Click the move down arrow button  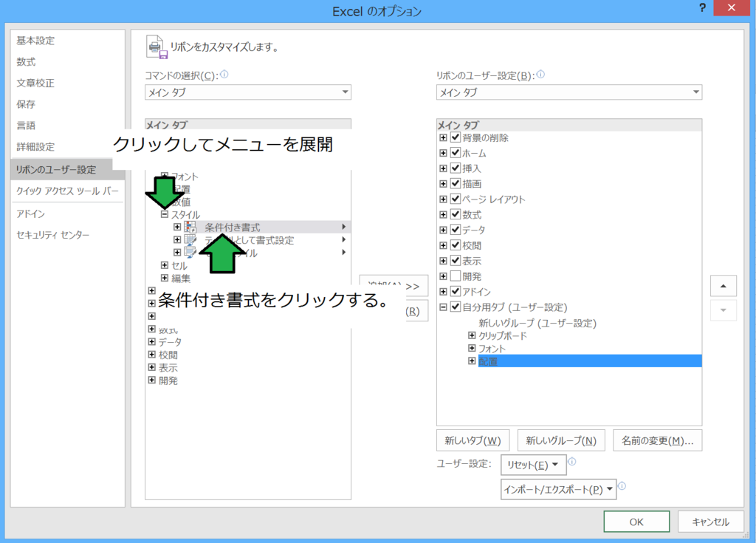point(724,310)
